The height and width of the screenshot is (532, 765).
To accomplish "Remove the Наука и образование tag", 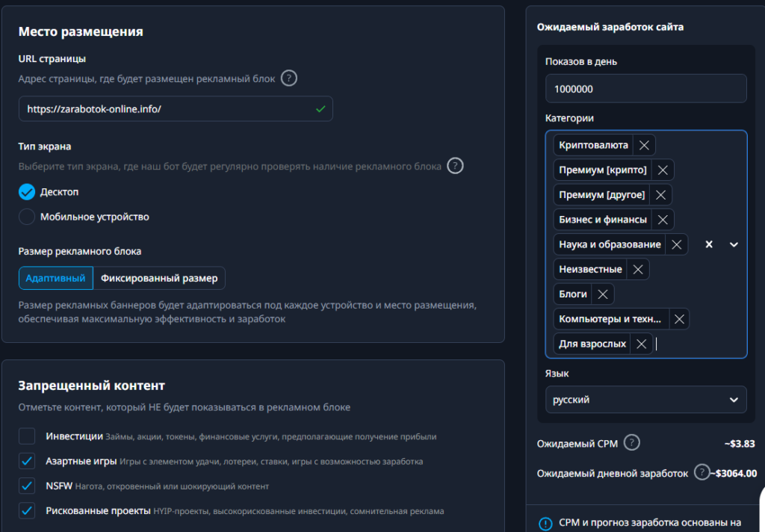I will point(676,244).
